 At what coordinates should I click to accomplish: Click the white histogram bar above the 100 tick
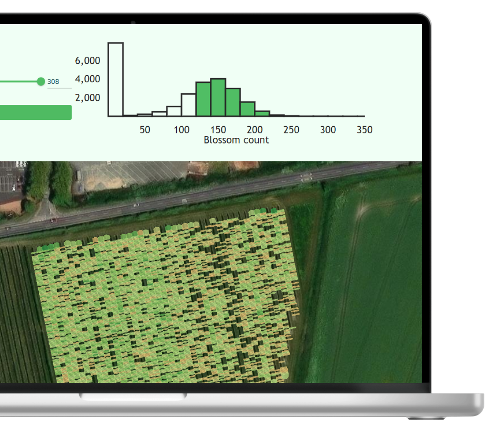188,105
